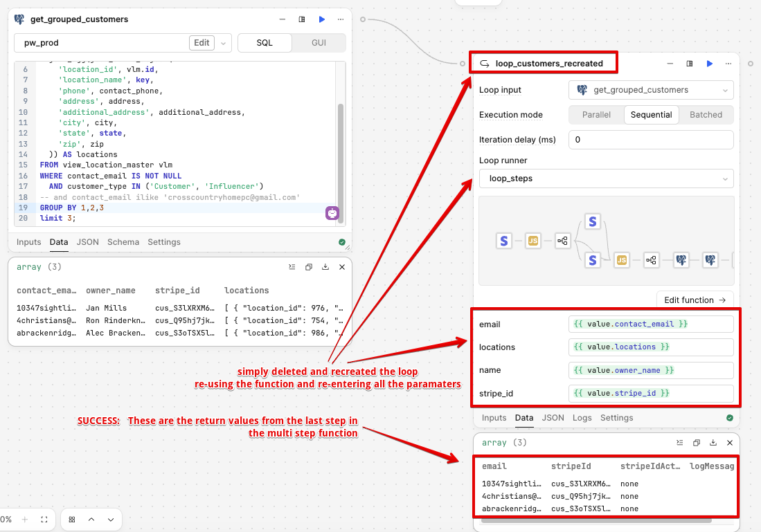Open more options for get_grouped_customers block

coord(341,19)
